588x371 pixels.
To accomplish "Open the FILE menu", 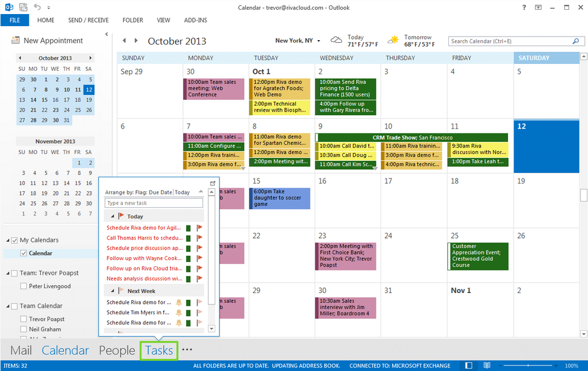I will [15, 20].
